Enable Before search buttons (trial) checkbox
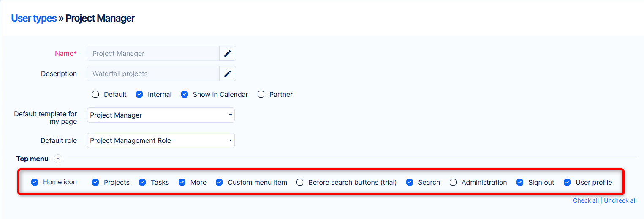Screen dimensions: 644x219 300,182
